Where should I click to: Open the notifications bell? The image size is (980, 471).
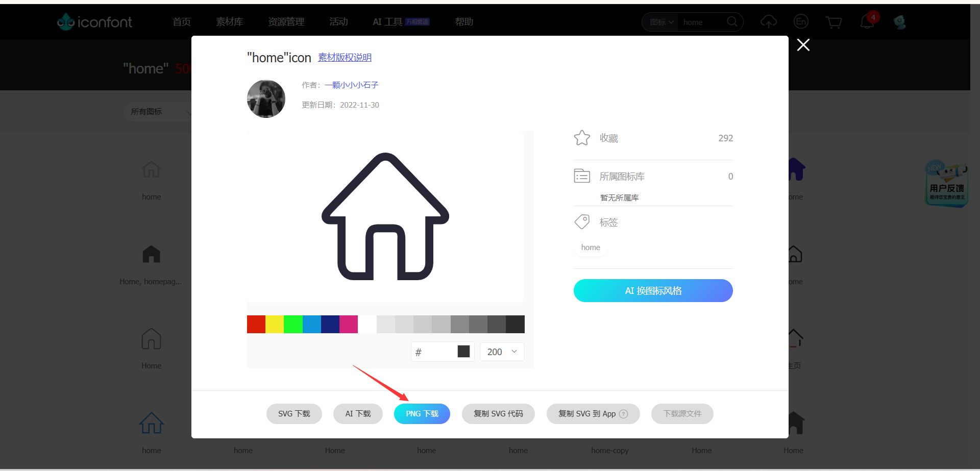pyautogui.click(x=867, y=21)
